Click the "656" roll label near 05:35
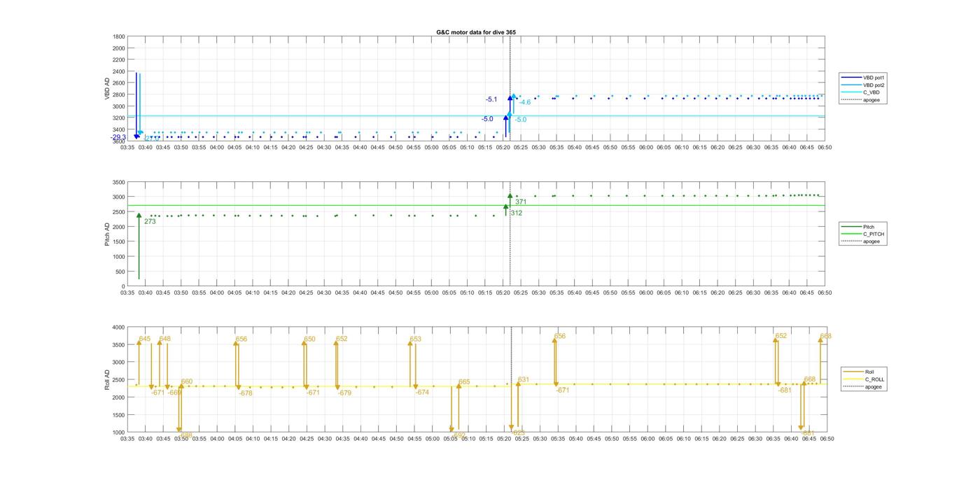 pyautogui.click(x=560, y=337)
